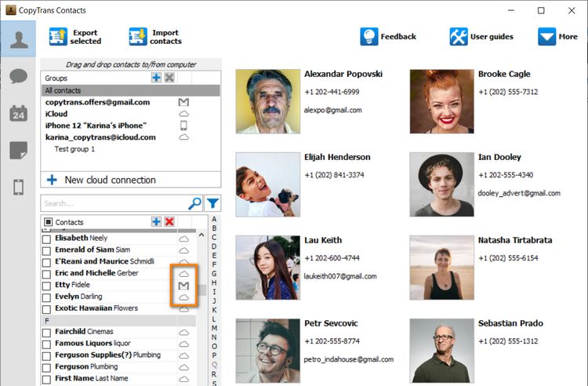
Task: Click the cloud icon beside Fairchild Cinemas
Action: click(183, 332)
